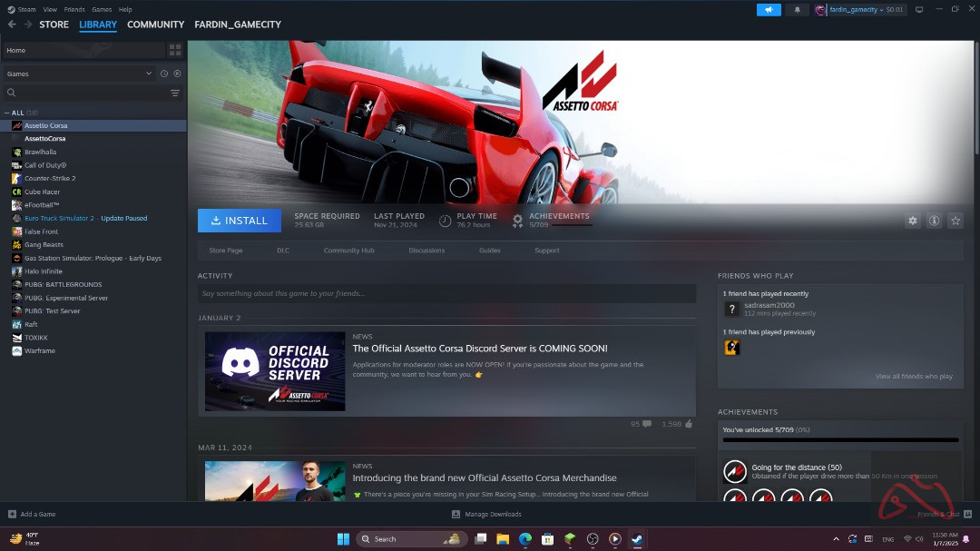This screenshot has width=980, height=551.
Task: Open the announcements megaphone icon
Action: pos(769,10)
